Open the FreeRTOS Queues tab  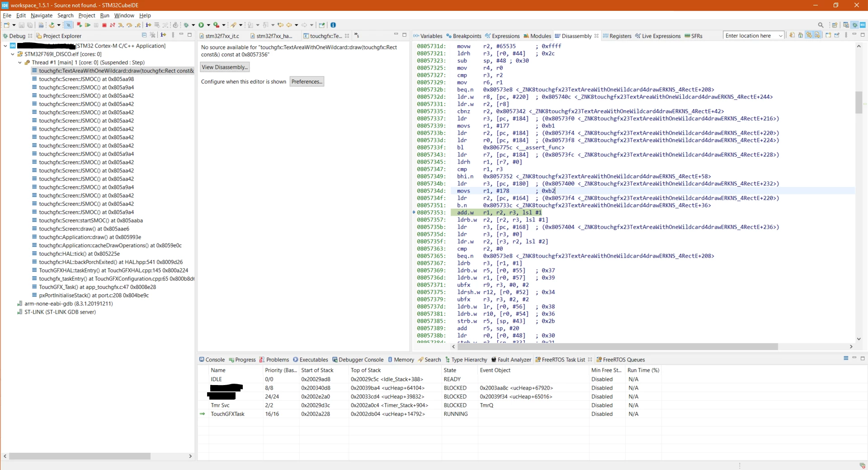click(620, 360)
